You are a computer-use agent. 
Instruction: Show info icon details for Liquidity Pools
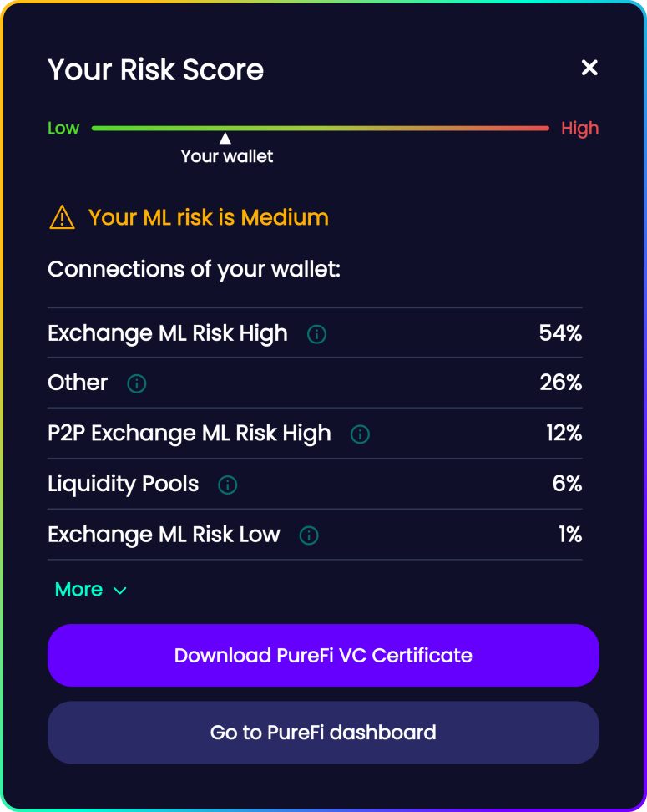(227, 485)
